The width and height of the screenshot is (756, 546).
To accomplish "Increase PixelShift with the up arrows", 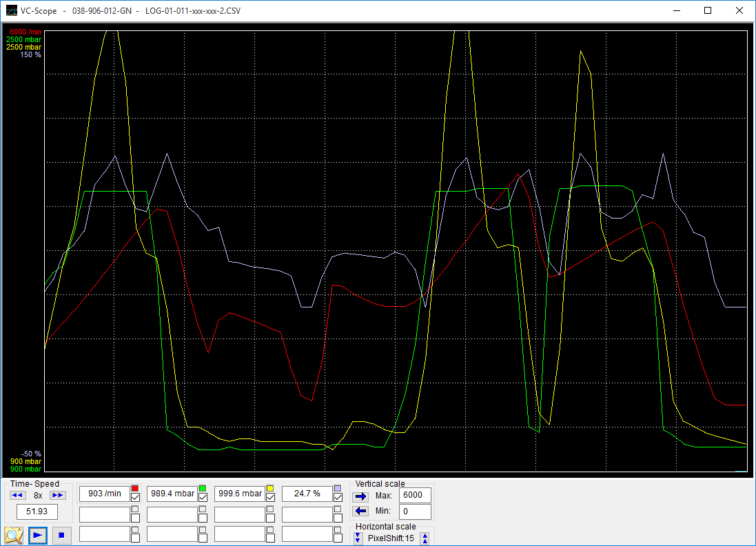I will (425, 538).
